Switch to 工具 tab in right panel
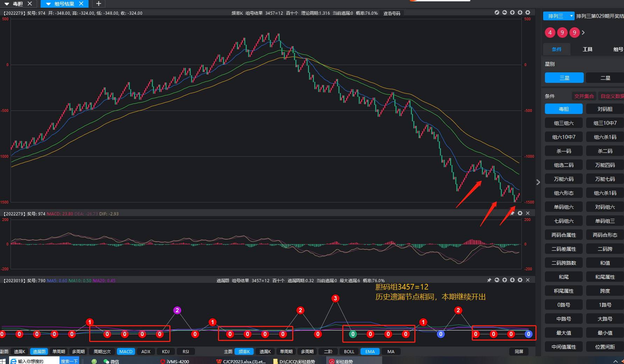The height and width of the screenshot is (364, 624). (588, 49)
